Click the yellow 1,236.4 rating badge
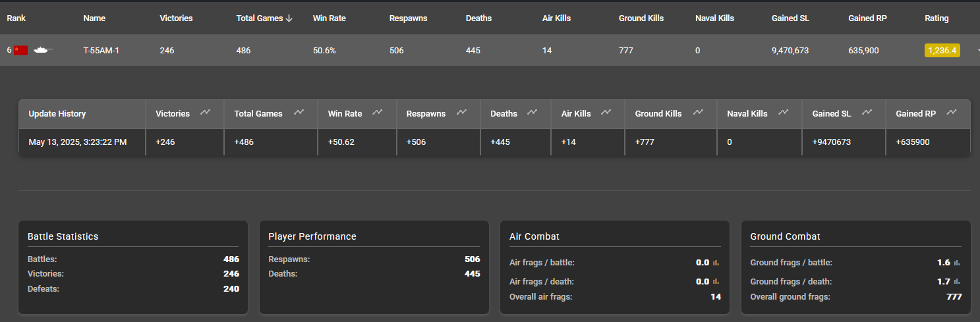This screenshot has height=322, width=980. coord(942,51)
